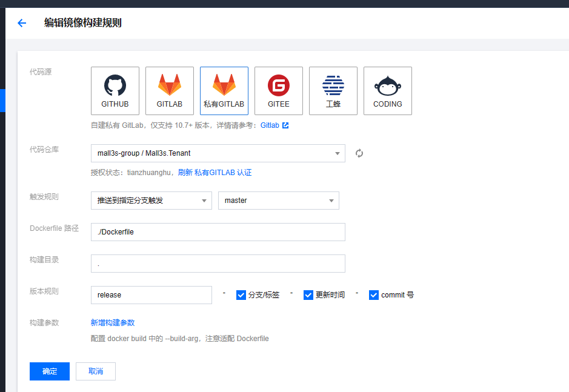Screen dimensions: 569x392
Task: Click the 确定 confirm button
Action: point(50,371)
